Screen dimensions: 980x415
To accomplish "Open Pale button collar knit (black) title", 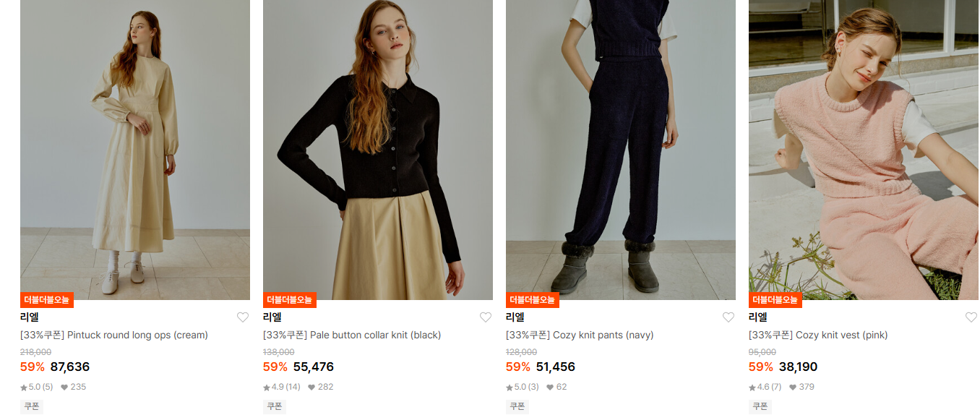I will (352, 335).
